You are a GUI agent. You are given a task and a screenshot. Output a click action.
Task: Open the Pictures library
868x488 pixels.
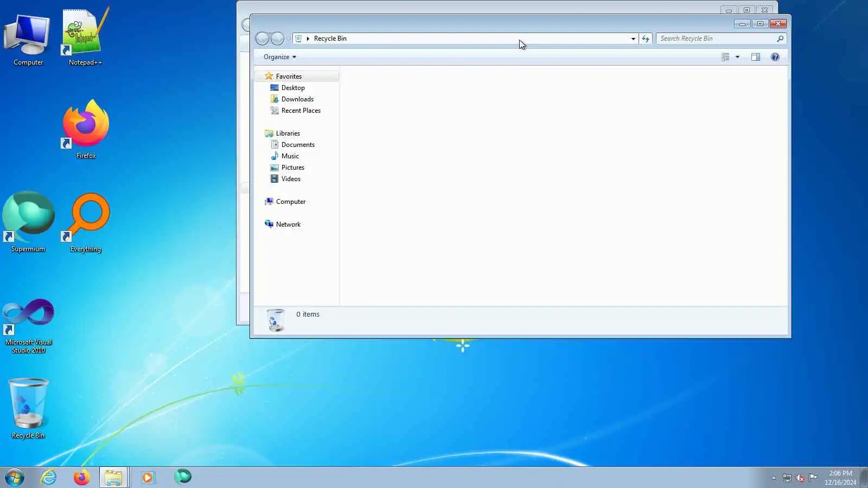[293, 168]
